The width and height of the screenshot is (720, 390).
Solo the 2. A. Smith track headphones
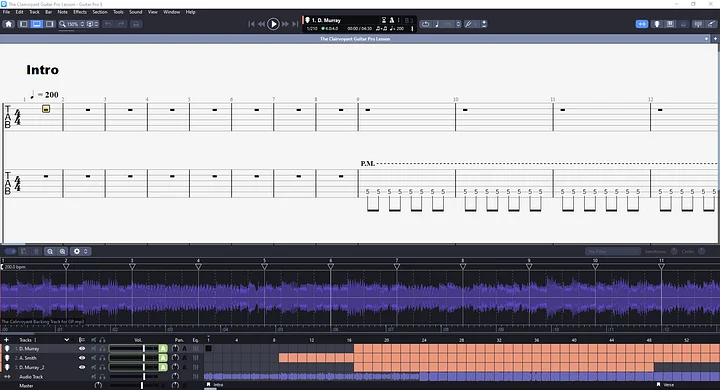(102, 358)
